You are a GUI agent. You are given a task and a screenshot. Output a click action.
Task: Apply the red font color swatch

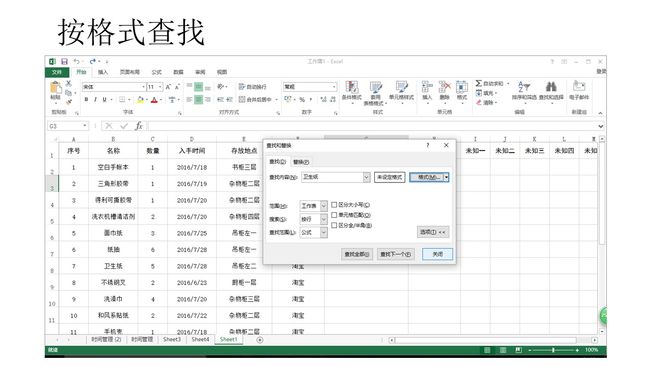pos(154,99)
